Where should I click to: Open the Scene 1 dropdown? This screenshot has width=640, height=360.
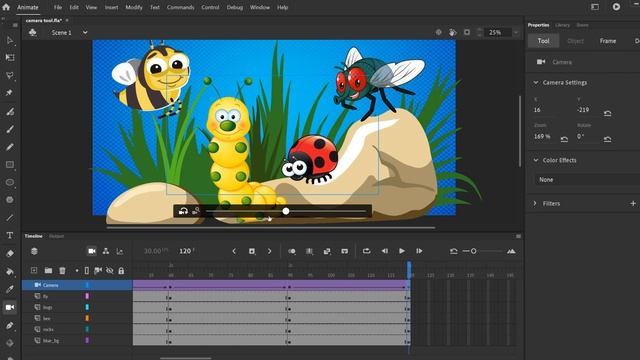[85, 32]
